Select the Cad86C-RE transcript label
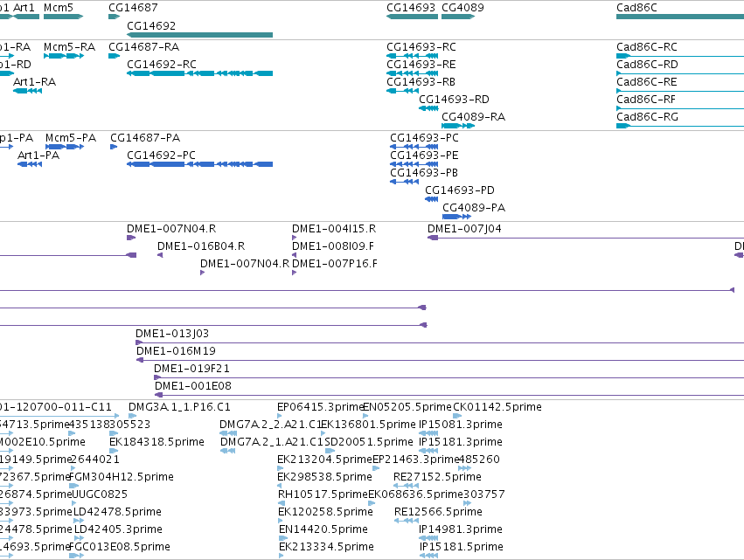Screen dimensions: 744x560 (647, 82)
